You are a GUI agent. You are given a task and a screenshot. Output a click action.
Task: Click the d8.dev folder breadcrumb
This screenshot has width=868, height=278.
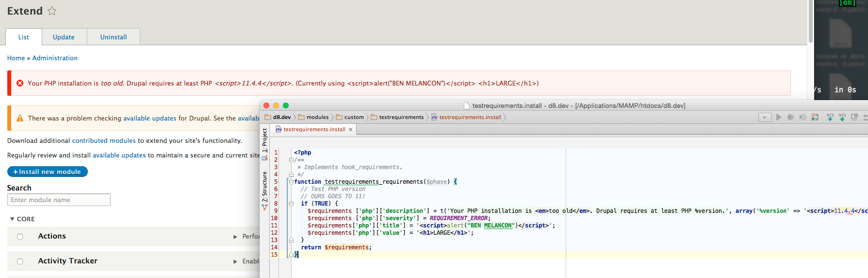278,117
